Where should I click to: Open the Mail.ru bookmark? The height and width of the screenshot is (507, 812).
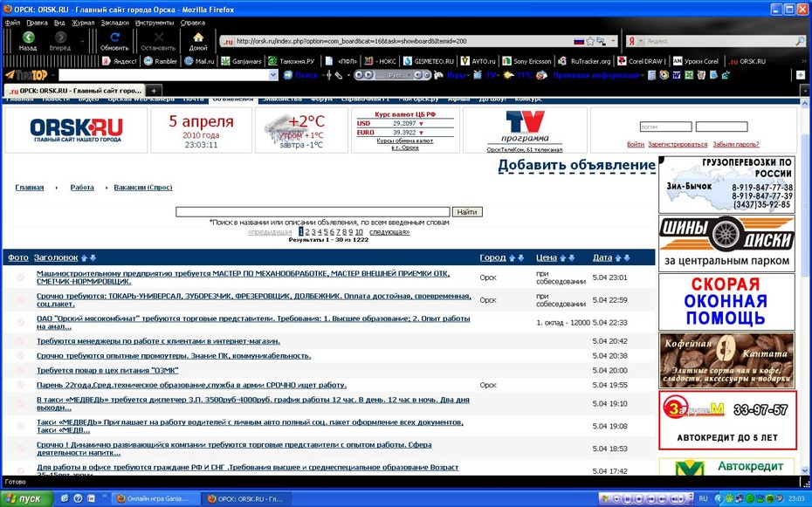pos(199,61)
